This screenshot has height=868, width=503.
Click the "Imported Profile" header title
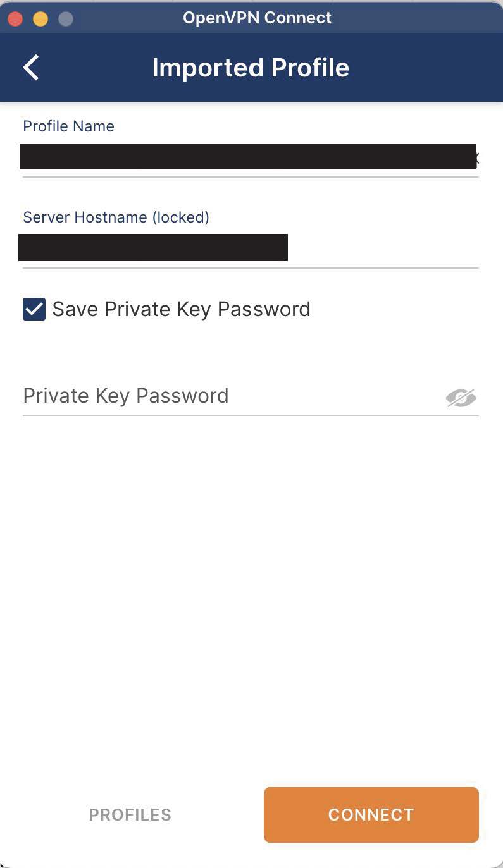(x=251, y=68)
